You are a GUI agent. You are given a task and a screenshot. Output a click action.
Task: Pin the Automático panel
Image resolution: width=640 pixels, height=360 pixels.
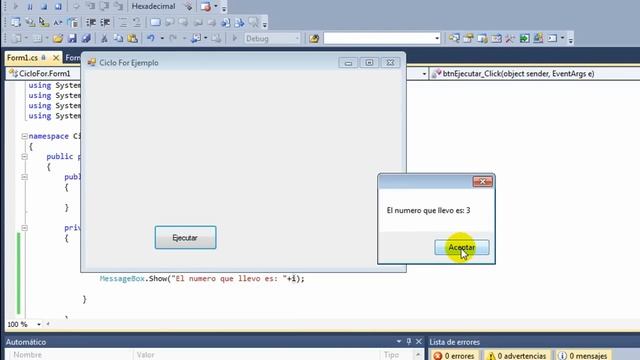coord(409,342)
